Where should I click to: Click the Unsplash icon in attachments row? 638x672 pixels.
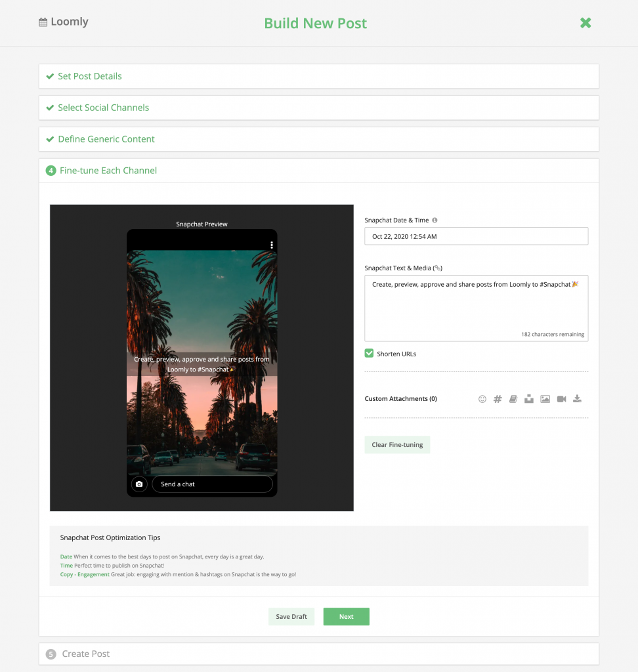pyautogui.click(x=529, y=399)
